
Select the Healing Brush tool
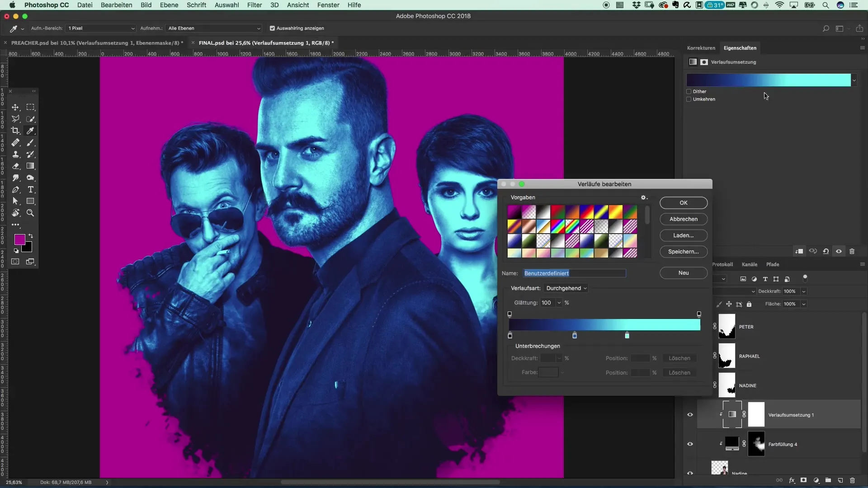[x=15, y=142]
